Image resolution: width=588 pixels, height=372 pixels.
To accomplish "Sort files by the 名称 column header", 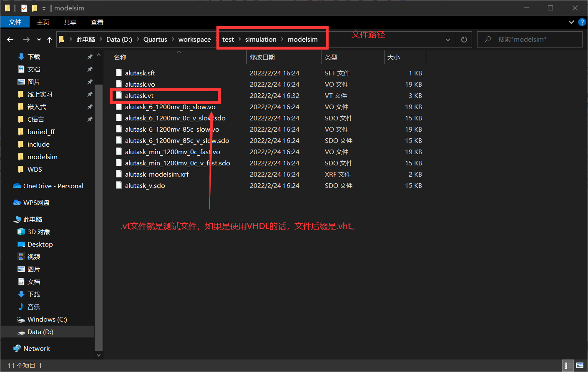I will (120, 57).
